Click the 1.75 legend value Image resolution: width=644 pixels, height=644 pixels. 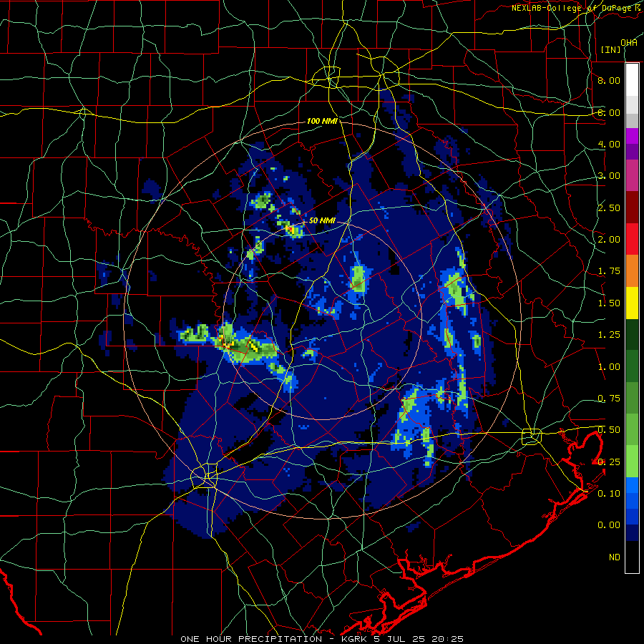tap(609, 271)
